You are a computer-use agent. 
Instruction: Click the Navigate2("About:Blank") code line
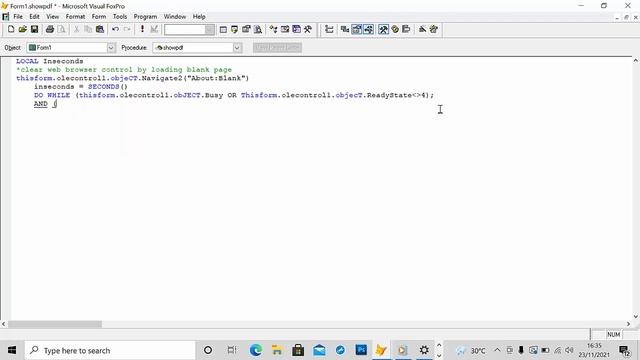pos(132,78)
